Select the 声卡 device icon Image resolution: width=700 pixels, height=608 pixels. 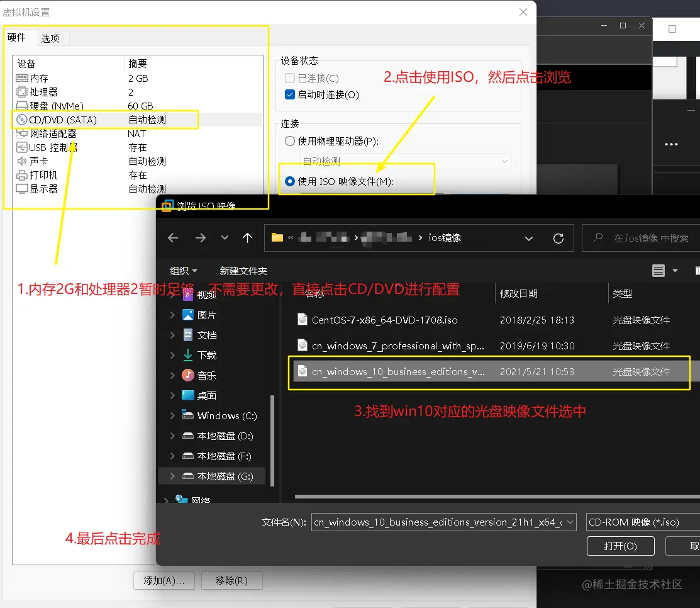(21, 161)
